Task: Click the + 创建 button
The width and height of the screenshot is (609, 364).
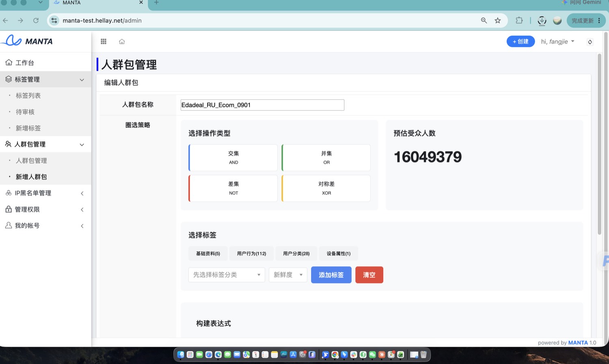Action: 520,41
